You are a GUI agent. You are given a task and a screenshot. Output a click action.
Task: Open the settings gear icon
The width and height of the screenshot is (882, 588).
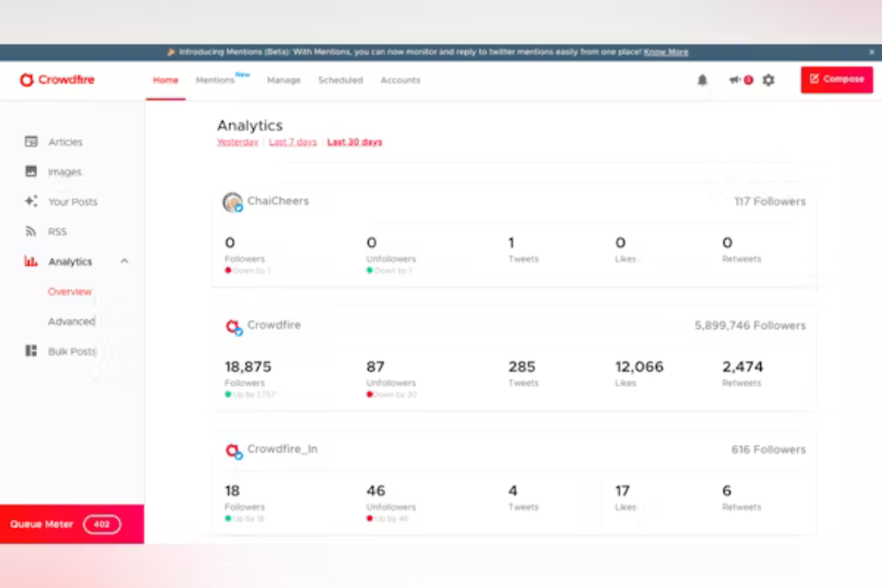tap(768, 80)
